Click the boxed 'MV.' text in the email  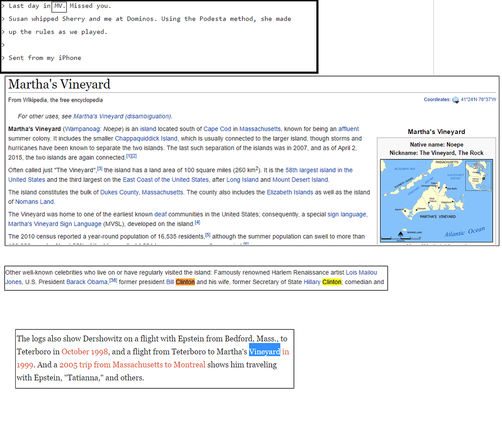(59, 6)
